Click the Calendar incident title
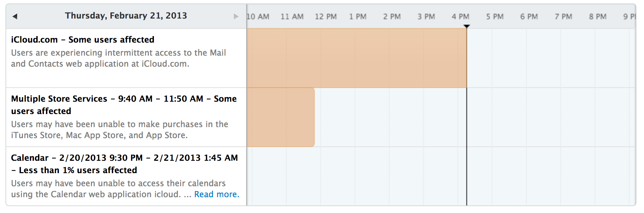This screenshot has height=213, width=644. [124, 164]
